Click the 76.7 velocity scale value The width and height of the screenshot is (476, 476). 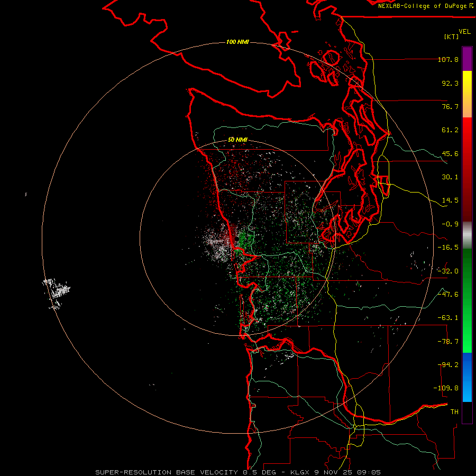[450, 106]
